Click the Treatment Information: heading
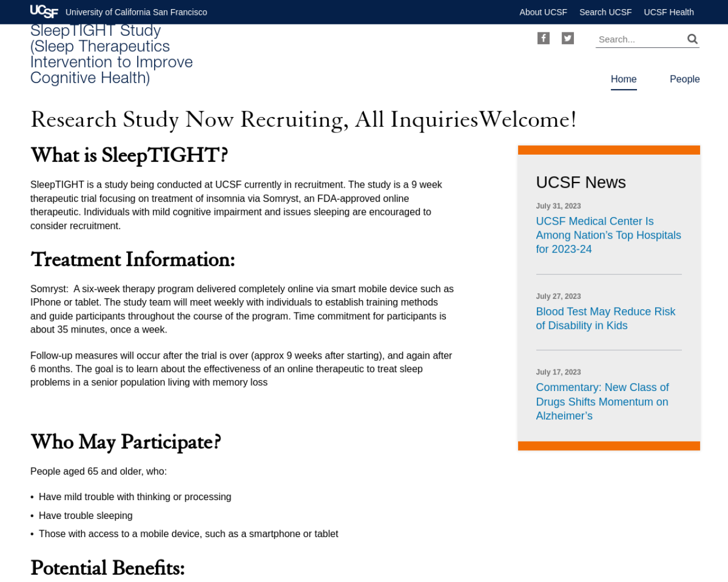Viewport: 728px width, 582px height. click(x=133, y=260)
